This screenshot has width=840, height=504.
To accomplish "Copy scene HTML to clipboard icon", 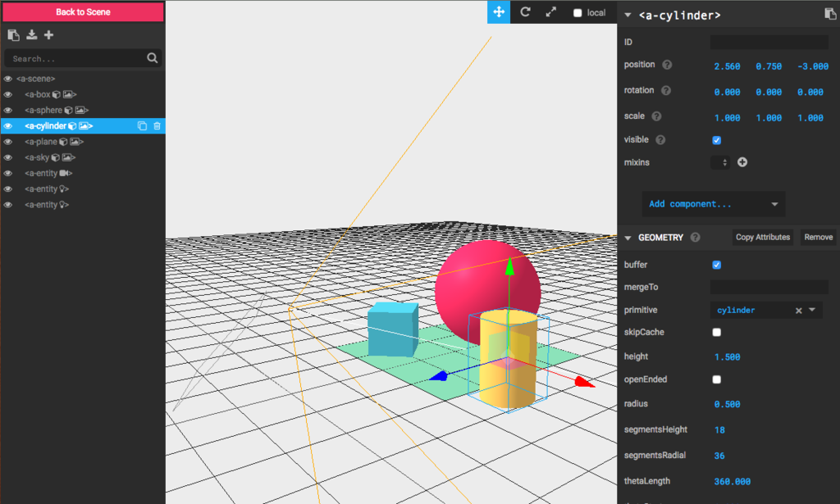I will pos(13,35).
